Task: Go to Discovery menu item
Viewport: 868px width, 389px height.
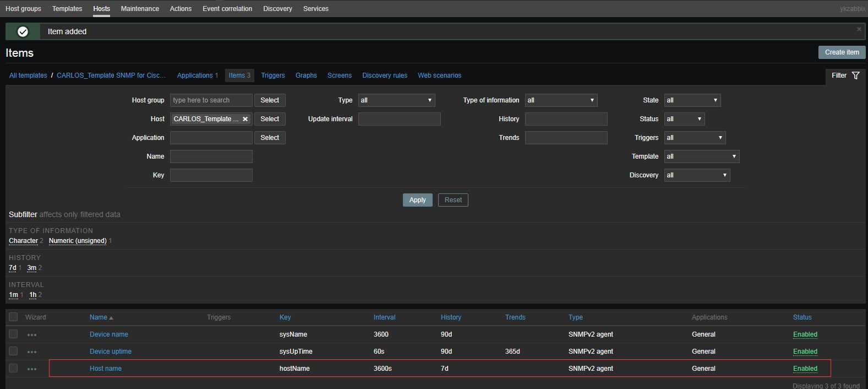Action: tap(277, 9)
